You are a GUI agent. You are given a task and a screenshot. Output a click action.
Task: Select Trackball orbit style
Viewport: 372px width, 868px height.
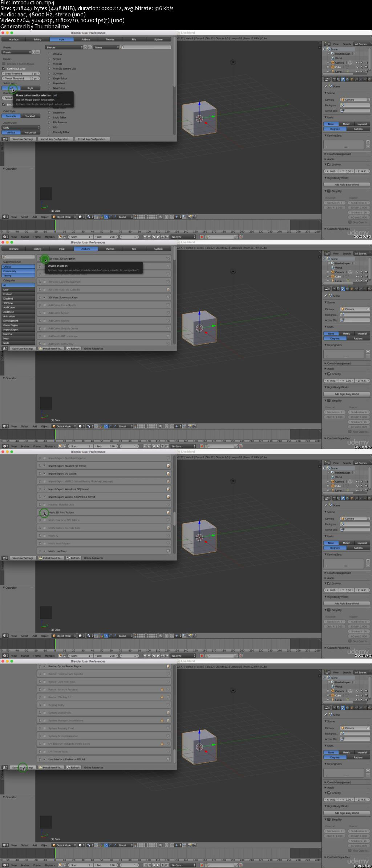point(30,116)
